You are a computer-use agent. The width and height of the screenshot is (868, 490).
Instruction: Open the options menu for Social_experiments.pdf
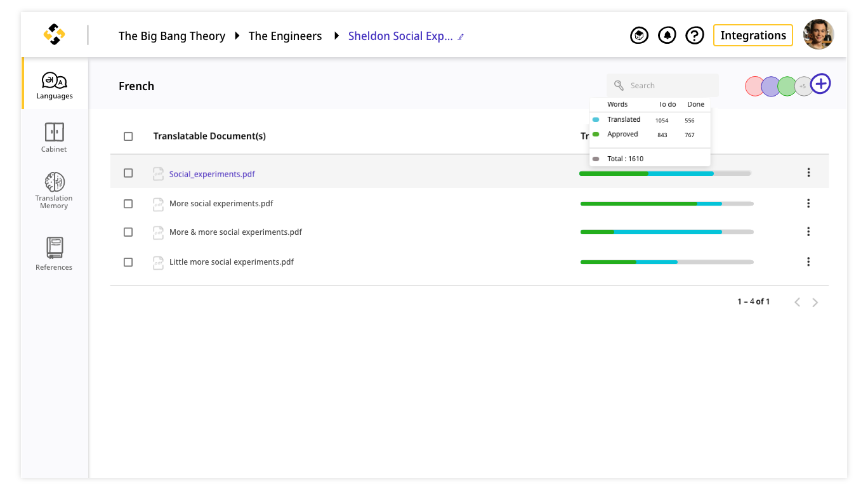tap(808, 173)
